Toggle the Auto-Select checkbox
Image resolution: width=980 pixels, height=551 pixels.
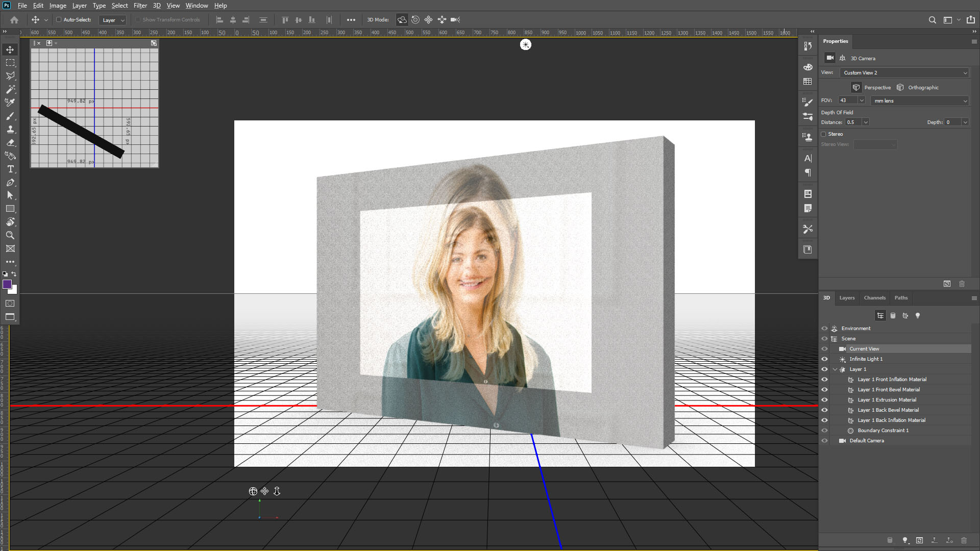point(59,20)
